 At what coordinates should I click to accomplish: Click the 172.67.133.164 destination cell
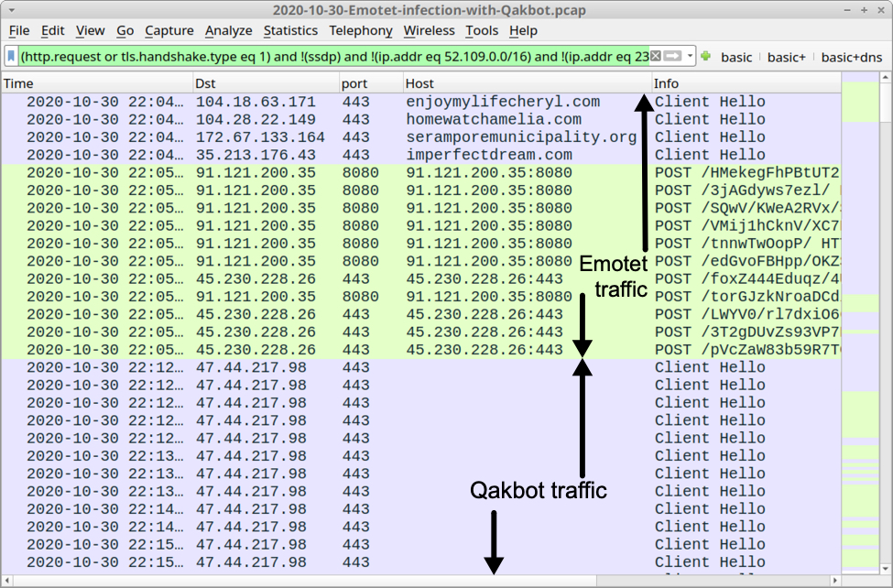pyautogui.click(x=260, y=137)
